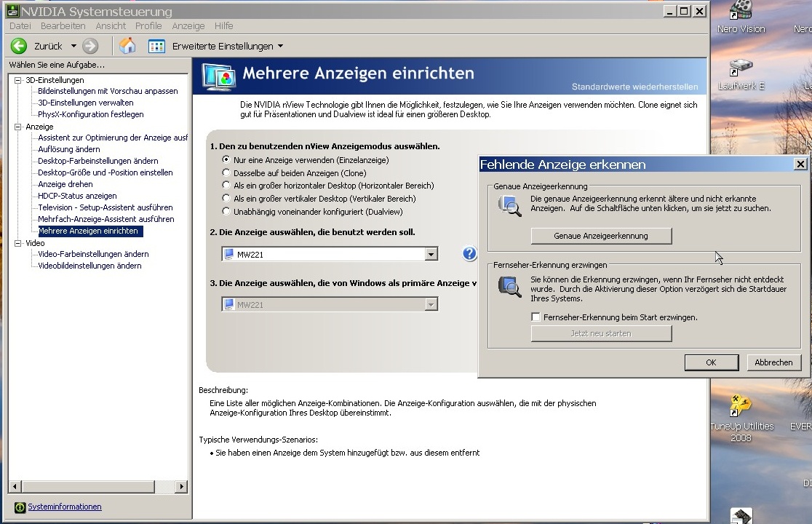The height and width of the screenshot is (524, 812).
Task: Click the right arrow of the tree scrollbar
Action: [181, 486]
